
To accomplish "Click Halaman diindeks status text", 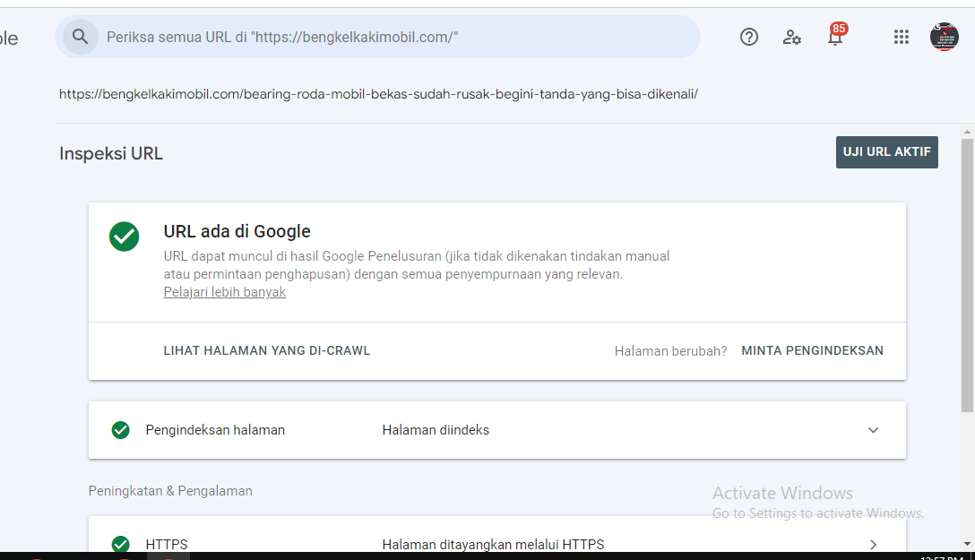I will (x=436, y=430).
